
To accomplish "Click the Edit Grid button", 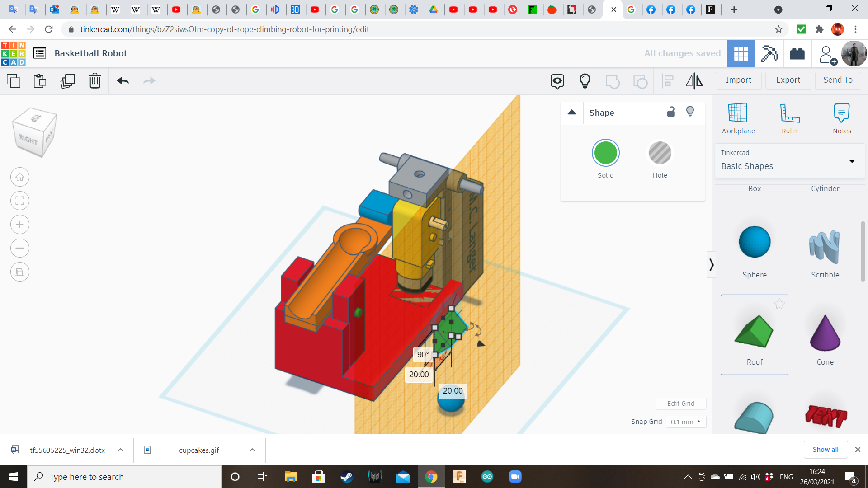I will 681,404.
